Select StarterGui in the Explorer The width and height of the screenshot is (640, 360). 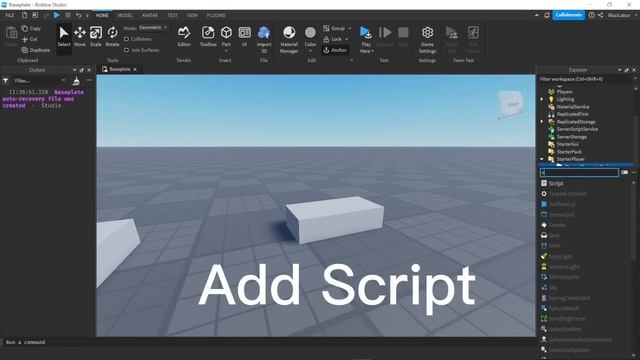(567, 144)
